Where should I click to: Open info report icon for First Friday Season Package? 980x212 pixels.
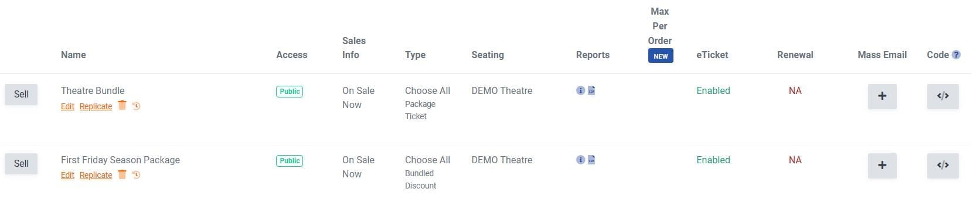[580, 160]
